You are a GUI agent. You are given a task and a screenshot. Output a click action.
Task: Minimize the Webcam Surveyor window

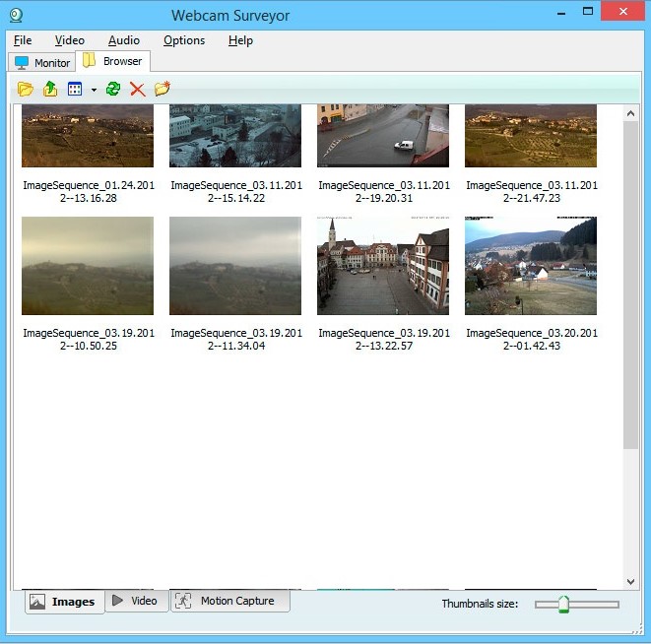tap(561, 13)
